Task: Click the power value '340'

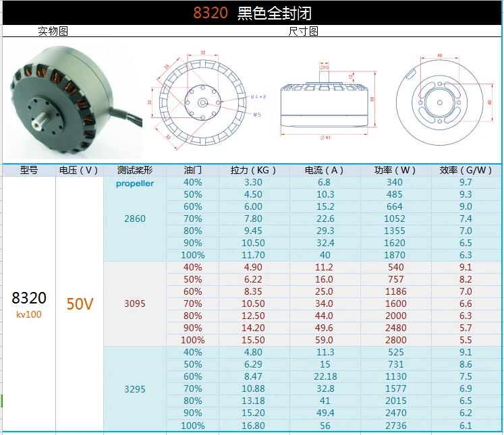Action: 395,182
